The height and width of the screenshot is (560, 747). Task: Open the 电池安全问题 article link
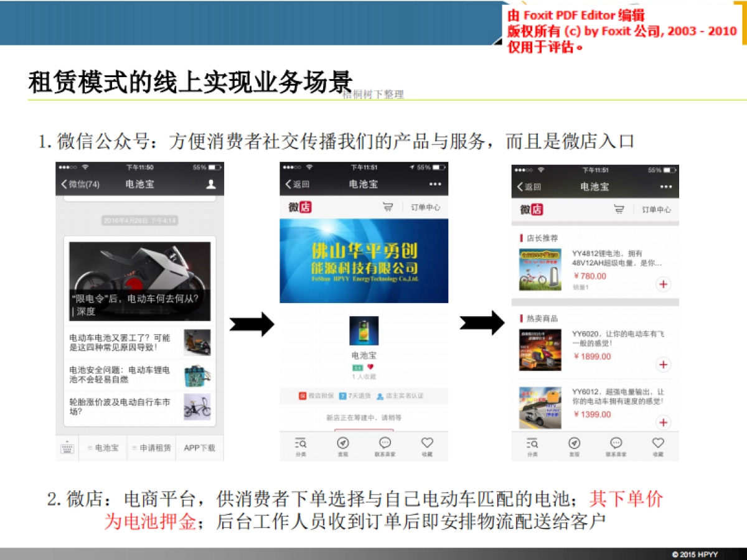pyautogui.click(x=121, y=374)
